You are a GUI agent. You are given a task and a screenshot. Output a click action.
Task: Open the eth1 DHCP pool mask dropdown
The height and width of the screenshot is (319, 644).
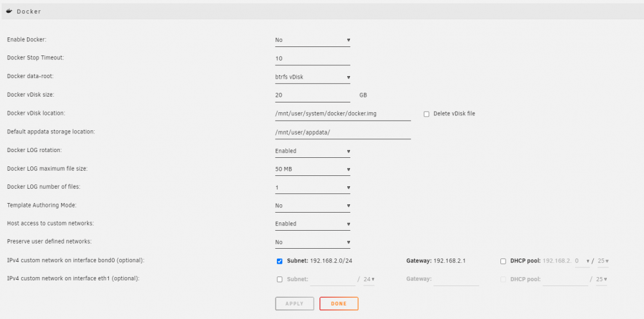click(601, 279)
